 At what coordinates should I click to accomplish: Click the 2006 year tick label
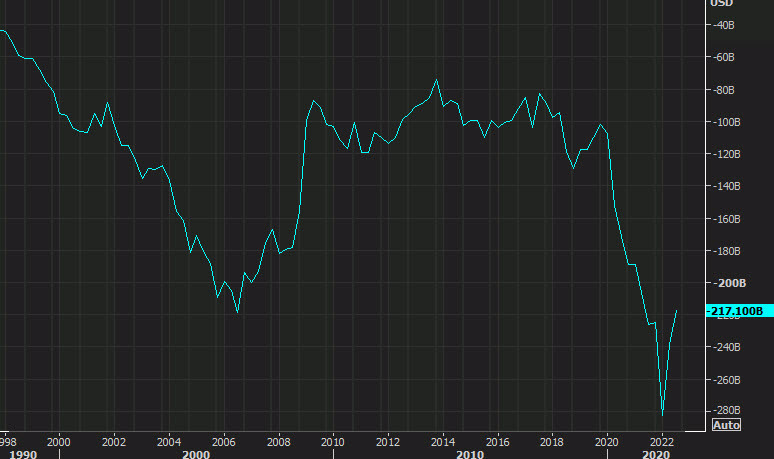[223, 442]
